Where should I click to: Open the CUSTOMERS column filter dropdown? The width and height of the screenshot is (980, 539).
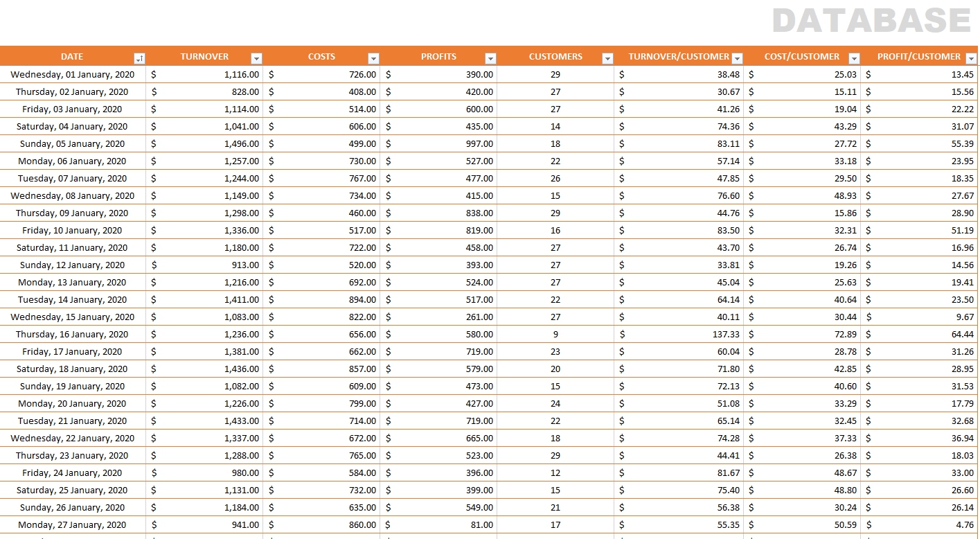tap(607, 59)
